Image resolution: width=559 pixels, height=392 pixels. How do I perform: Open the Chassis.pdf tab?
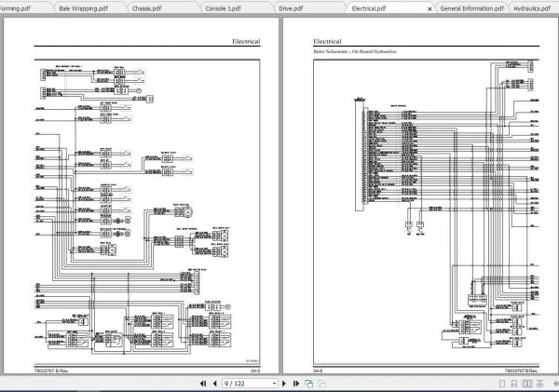coord(146,8)
